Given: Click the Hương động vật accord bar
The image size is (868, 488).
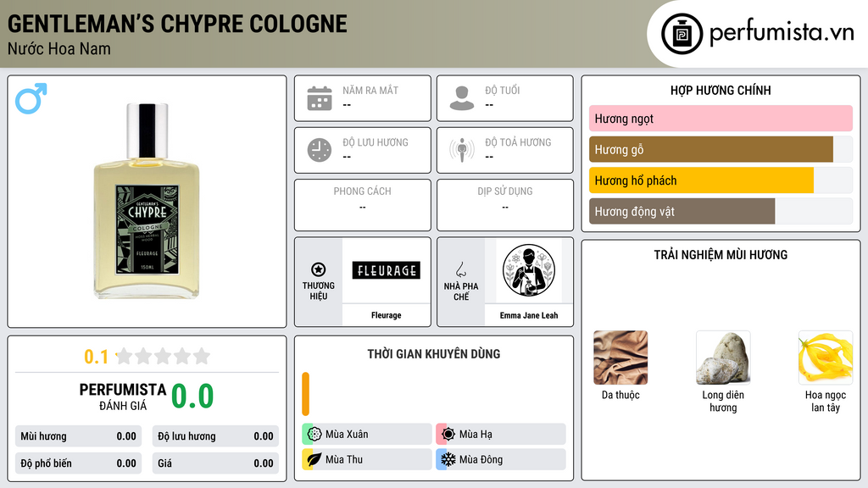Looking at the screenshot, I should click(x=682, y=211).
